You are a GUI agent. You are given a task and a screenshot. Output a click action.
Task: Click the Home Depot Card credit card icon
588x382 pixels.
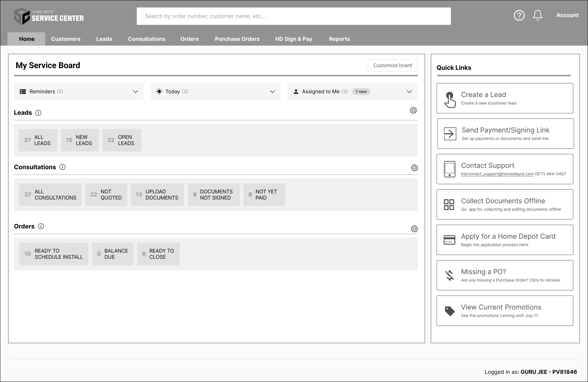point(449,240)
